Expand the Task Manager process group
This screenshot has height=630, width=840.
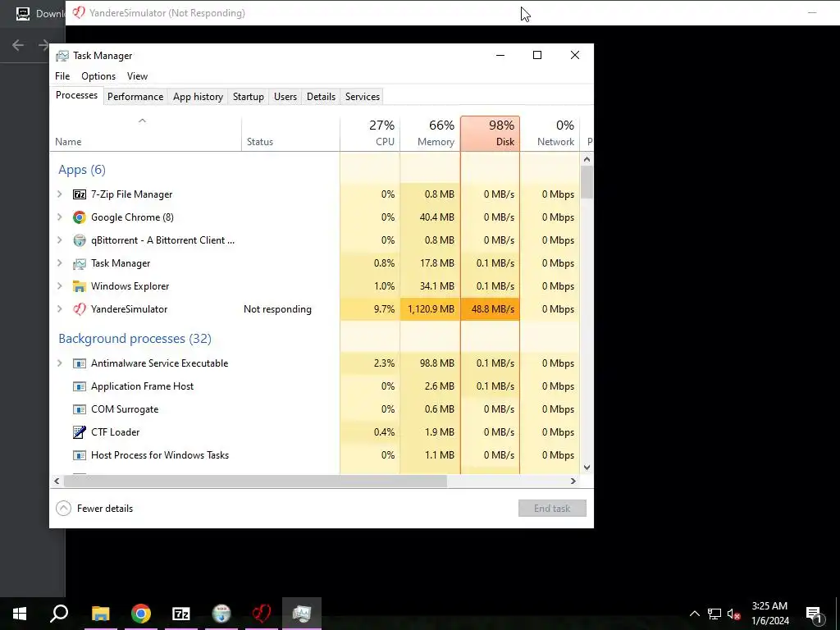coord(59,263)
